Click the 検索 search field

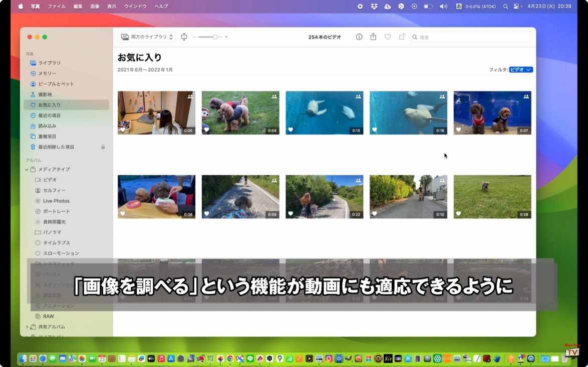click(471, 37)
